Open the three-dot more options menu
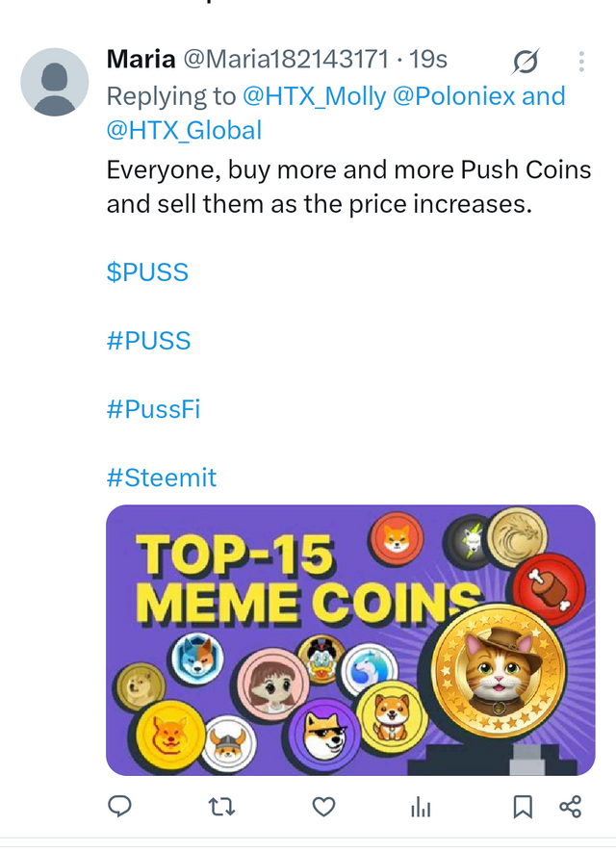616x852 pixels. [x=581, y=62]
